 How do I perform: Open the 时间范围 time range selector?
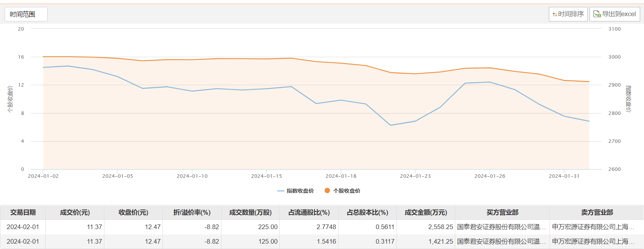[26, 14]
